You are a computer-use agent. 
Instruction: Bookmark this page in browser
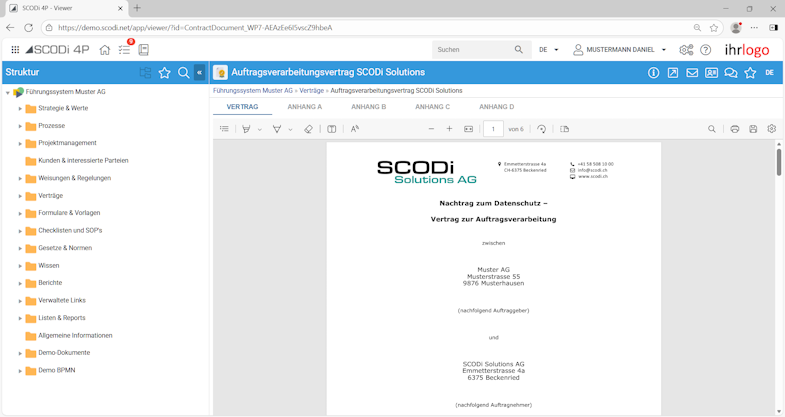714,28
